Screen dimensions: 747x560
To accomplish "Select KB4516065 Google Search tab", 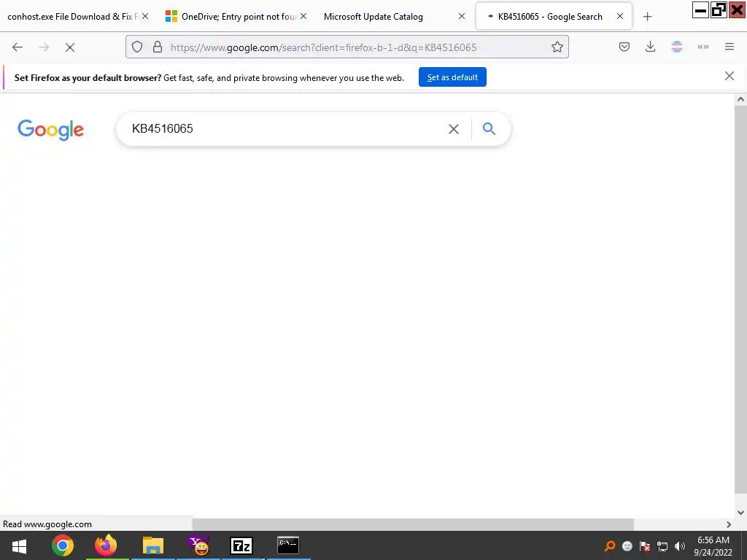I will 550,17.
